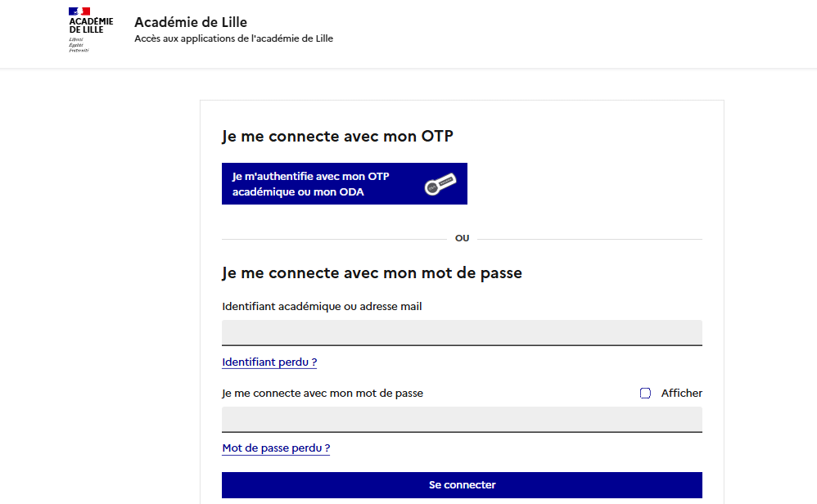Click the Identifiant académique ou adresse mail label

click(x=322, y=306)
